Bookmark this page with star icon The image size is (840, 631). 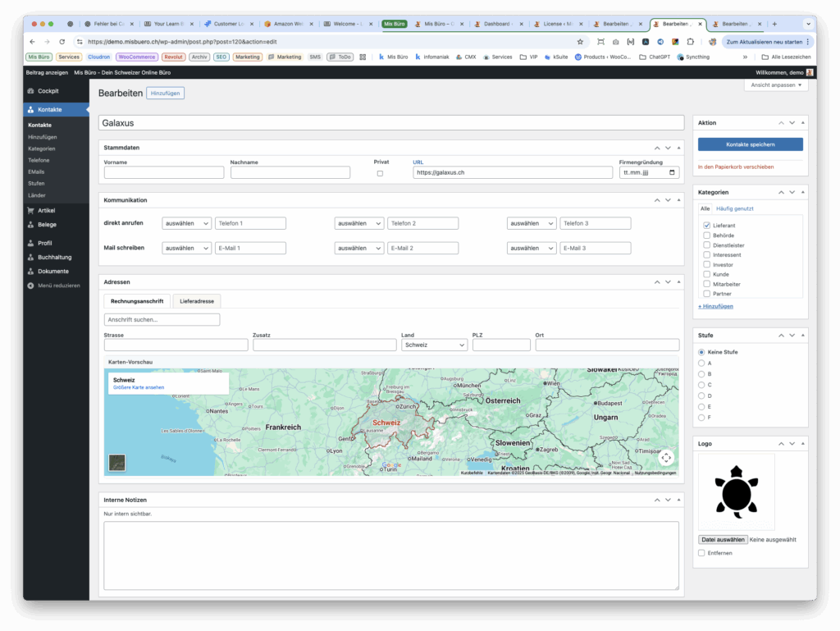pyautogui.click(x=580, y=41)
